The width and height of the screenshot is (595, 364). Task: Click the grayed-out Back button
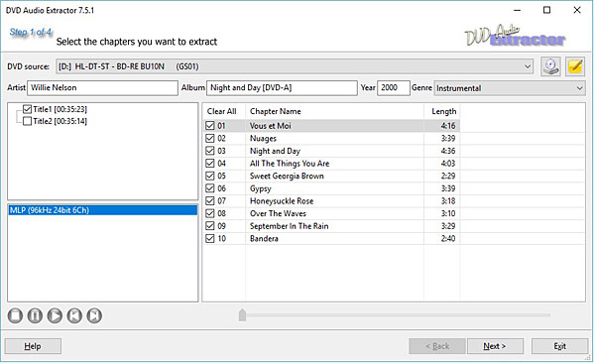437,346
